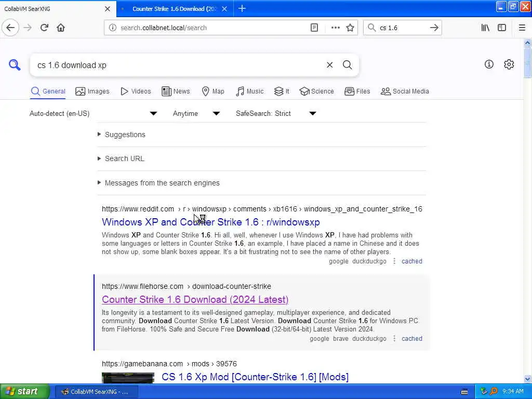Viewport: 532px width, 399px height.
Task: Close the CollabVM SearXNG tab
Action: 107,9
